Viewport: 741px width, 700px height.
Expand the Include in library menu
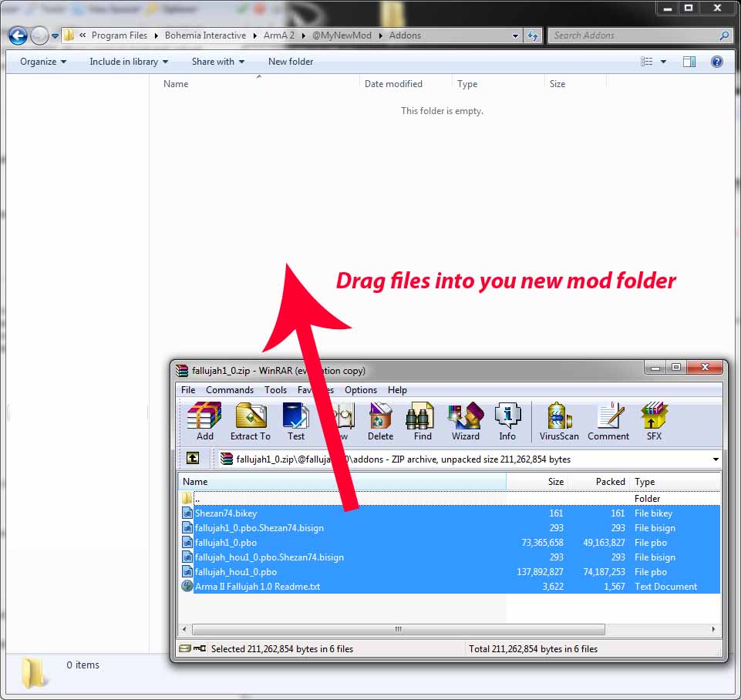click(128, 62)
